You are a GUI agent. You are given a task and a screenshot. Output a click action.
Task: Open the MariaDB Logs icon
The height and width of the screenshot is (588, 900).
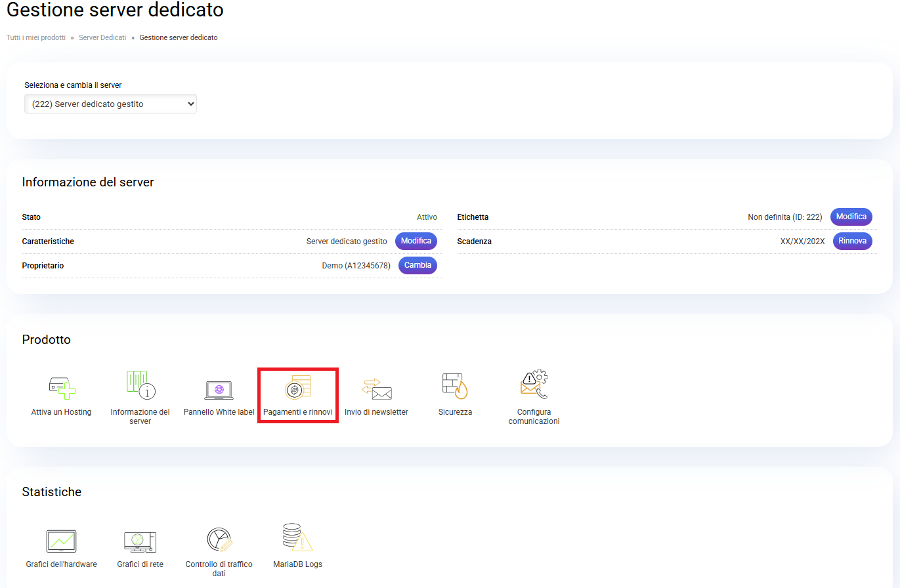297,538
